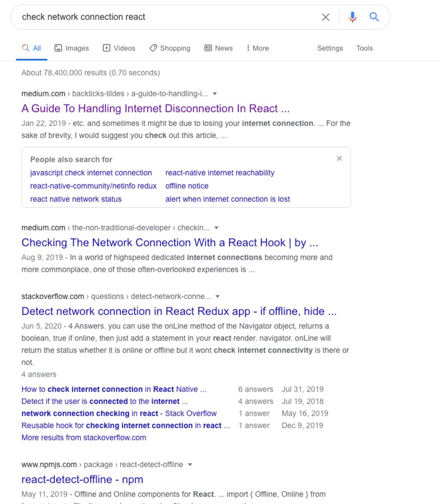Open Checking The Network Connection With a React Hook
440x504 pixels.
tap(170, 243)
